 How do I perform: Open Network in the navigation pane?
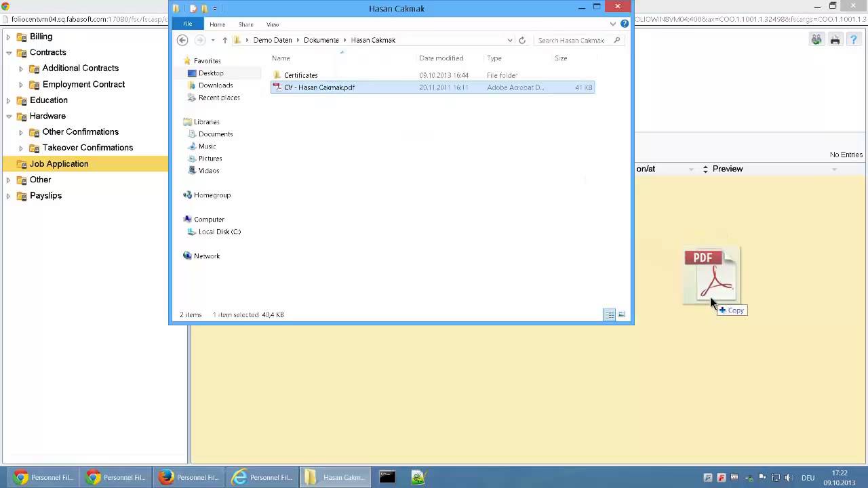point(207,256)
